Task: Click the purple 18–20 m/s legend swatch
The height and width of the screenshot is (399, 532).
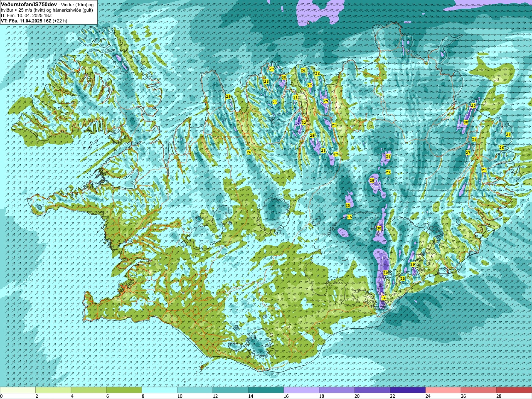Action: tap(337, 390)
